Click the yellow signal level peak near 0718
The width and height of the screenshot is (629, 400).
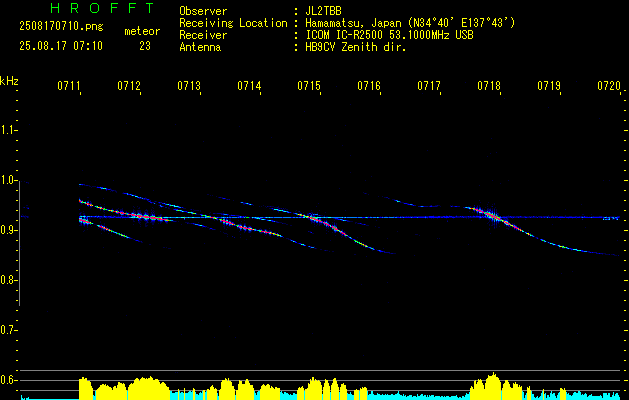(x=493, y=386)
